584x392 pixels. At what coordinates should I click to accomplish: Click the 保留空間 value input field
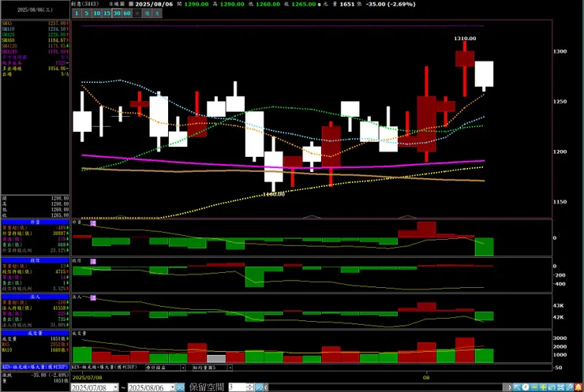237,387
